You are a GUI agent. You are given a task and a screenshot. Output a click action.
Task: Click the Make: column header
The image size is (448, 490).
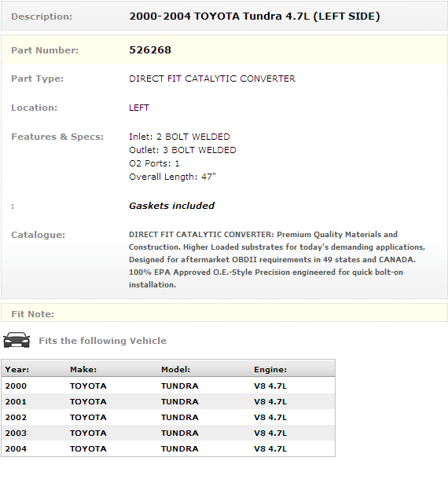pos(83,370)
